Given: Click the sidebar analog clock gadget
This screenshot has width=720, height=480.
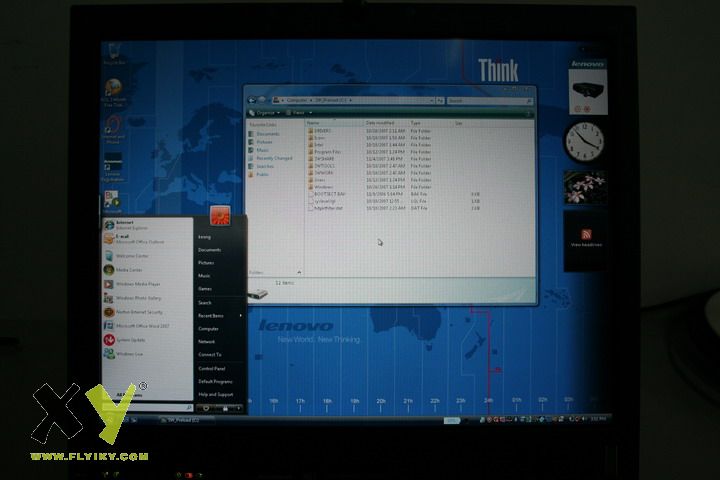Looking at the screenshot, I should point(585,142).
